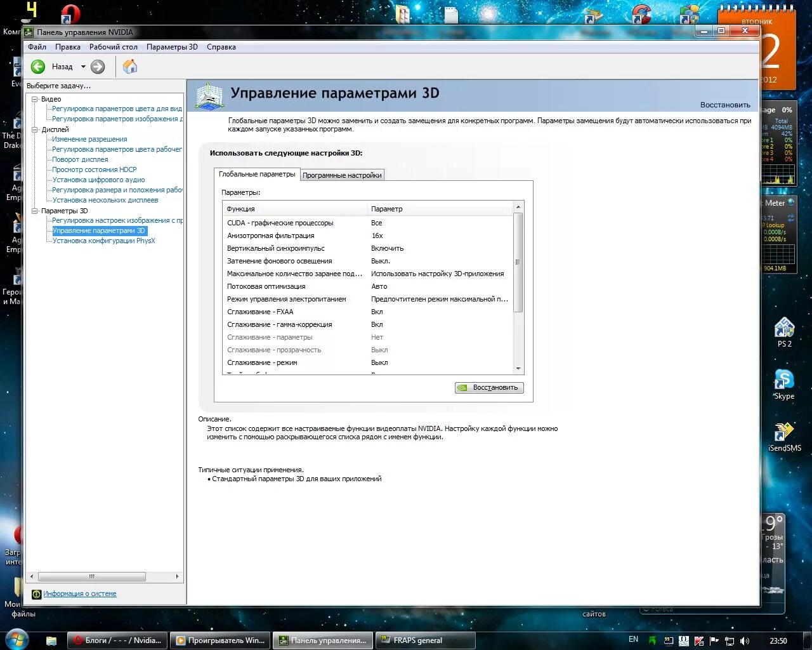Select the Потоковая оптимизация row
This screenshot has height=650, width=812.
click(367, 286)
